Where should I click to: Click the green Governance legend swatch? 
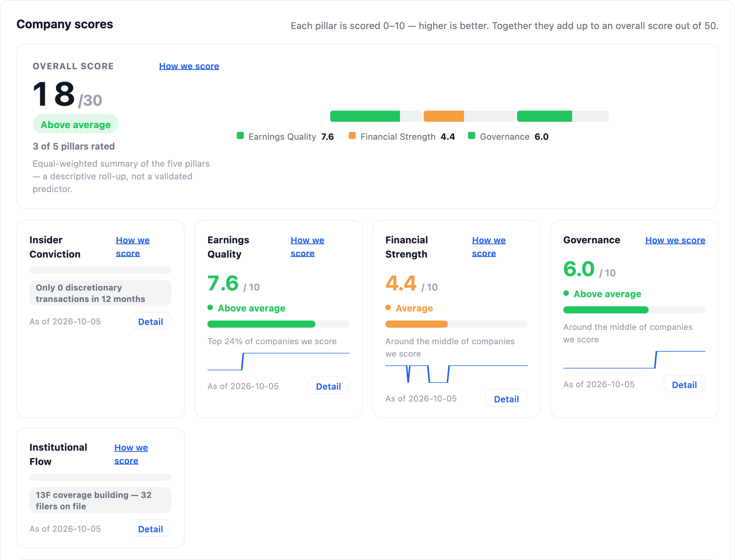(x=471, y=136)
